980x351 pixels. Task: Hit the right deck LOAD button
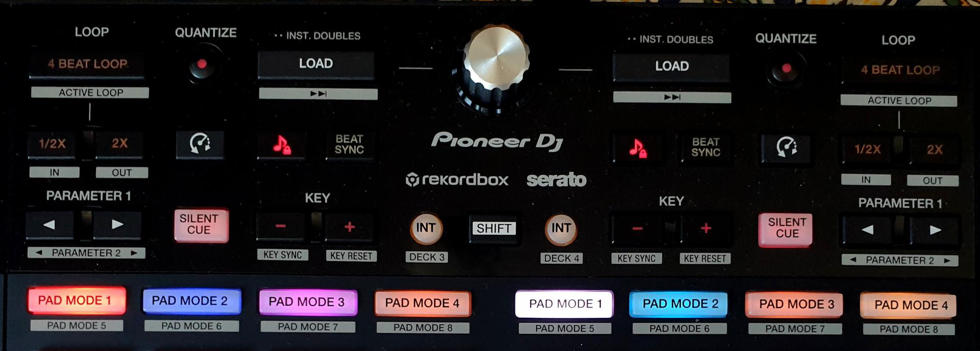(671, 66)
